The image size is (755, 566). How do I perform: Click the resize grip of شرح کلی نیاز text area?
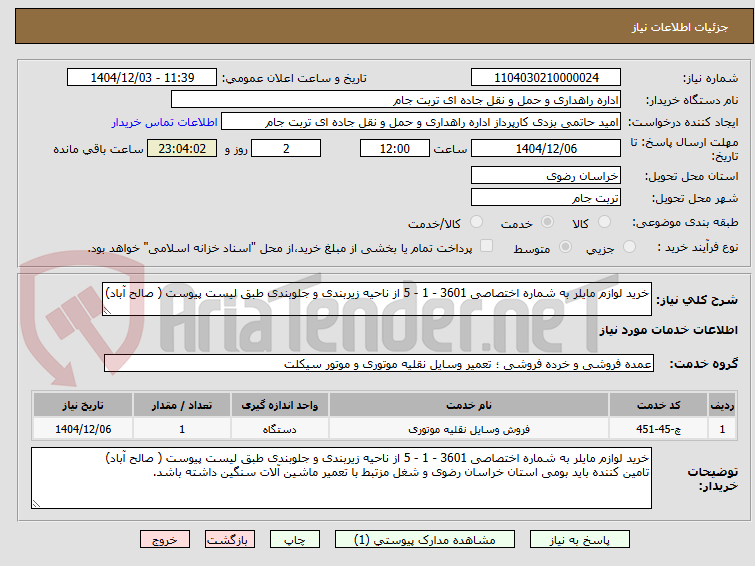click(x=107, y=311)
